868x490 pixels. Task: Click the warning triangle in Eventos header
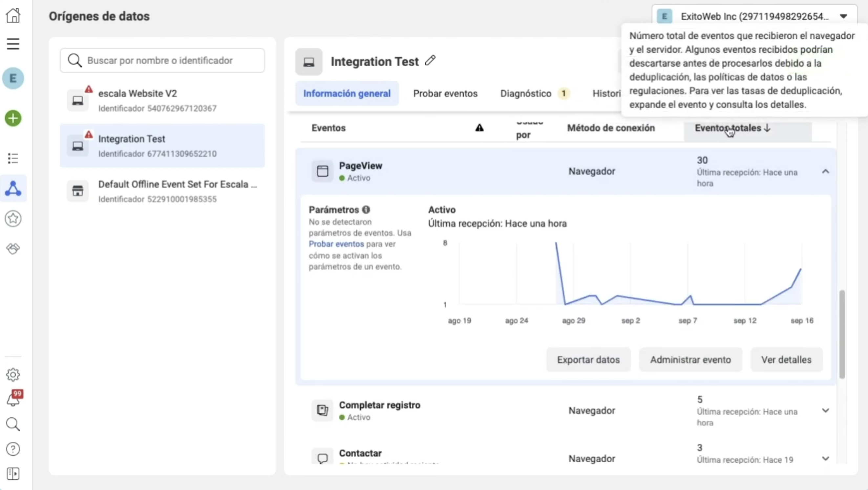click(479, 128)
